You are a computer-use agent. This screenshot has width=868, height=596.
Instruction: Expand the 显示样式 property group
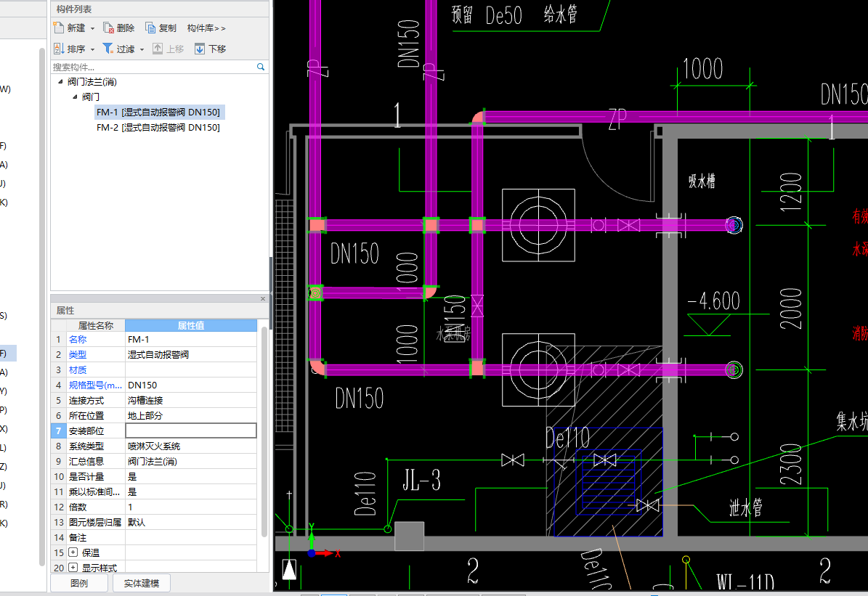(x=73, y=568)
